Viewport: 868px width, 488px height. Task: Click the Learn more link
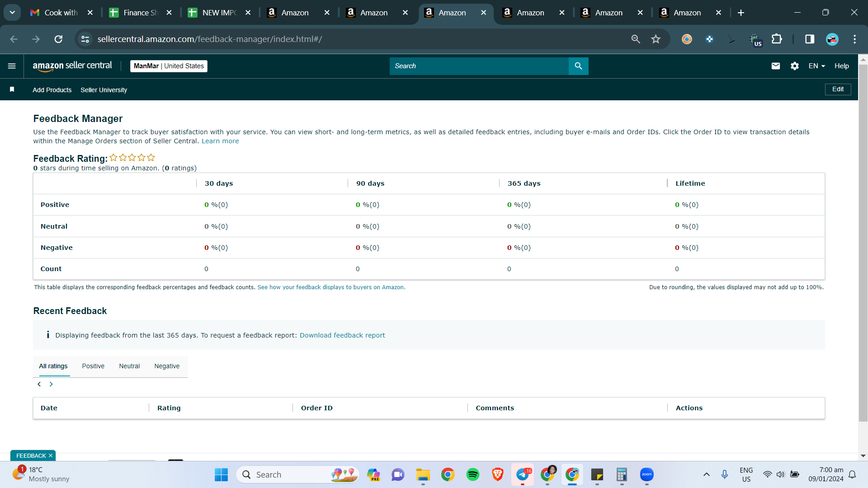point(220,141)
